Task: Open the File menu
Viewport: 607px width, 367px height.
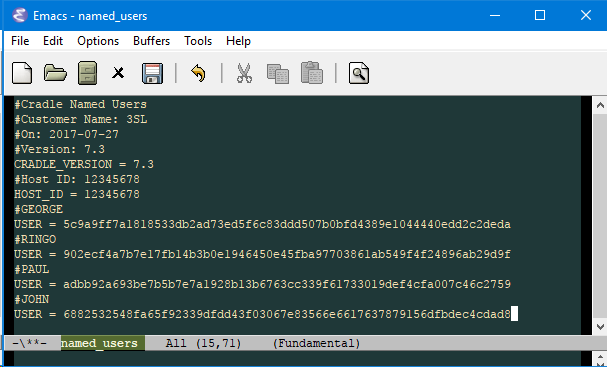Action: (x=20, y=41)
